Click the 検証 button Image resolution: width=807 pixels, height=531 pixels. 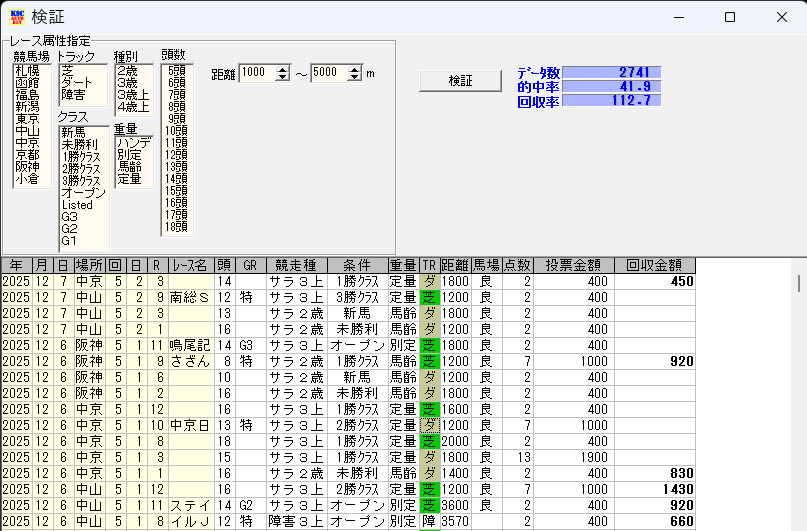[460, 80]
